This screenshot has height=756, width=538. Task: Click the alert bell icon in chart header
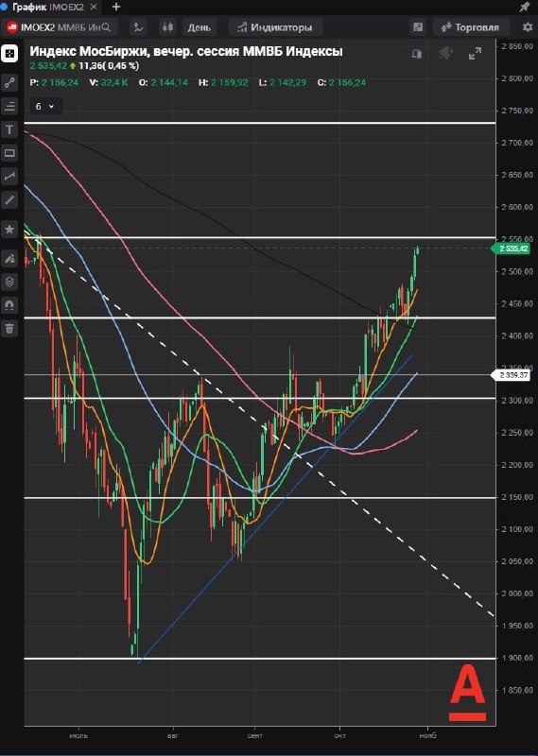click(446, 54)
